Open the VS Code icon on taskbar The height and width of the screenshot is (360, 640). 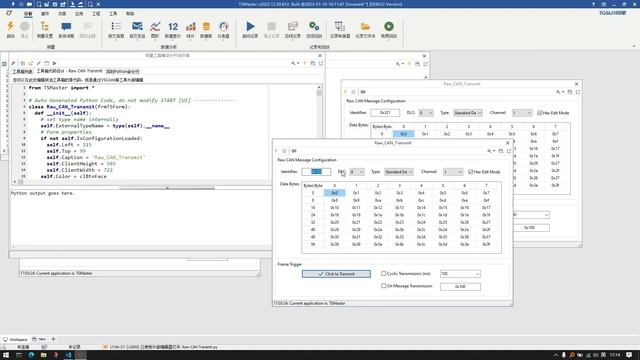tap(69, 355)
